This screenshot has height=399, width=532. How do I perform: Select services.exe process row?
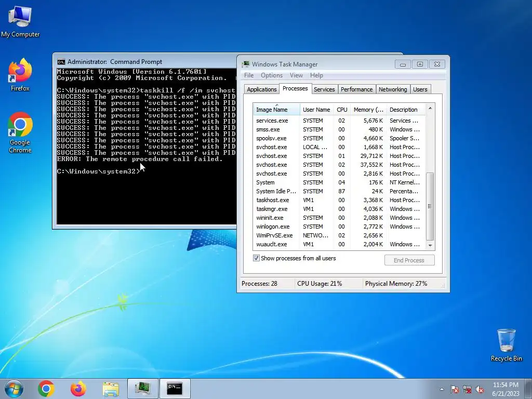tap(339, 121)
